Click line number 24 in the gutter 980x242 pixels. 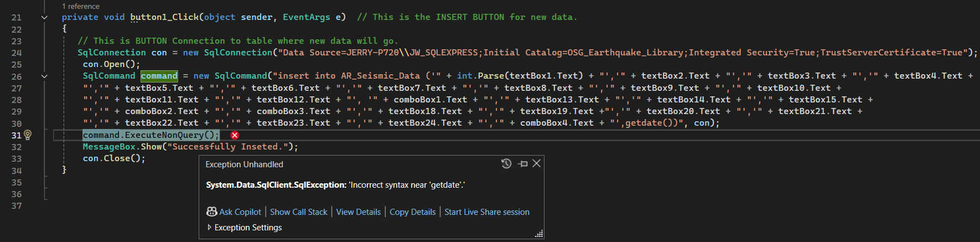coord(17,53)
